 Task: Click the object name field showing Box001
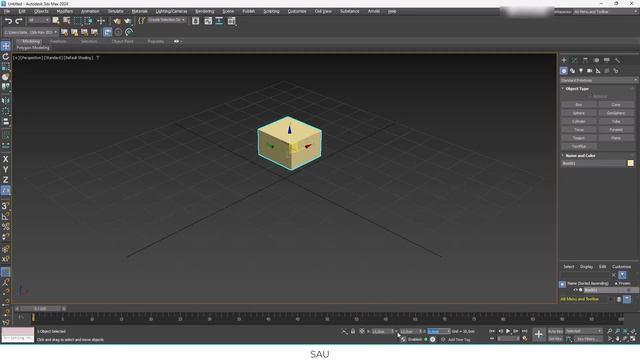[x=593, y=163]
